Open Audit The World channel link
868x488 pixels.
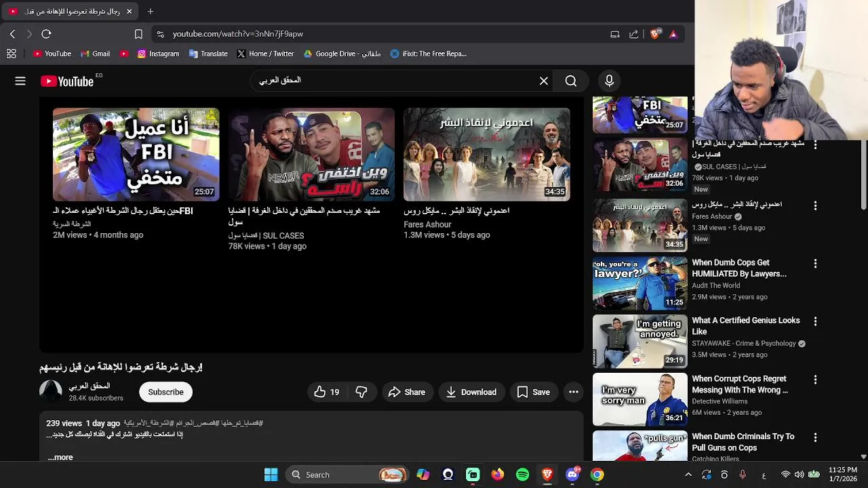[x=715, y=285]
